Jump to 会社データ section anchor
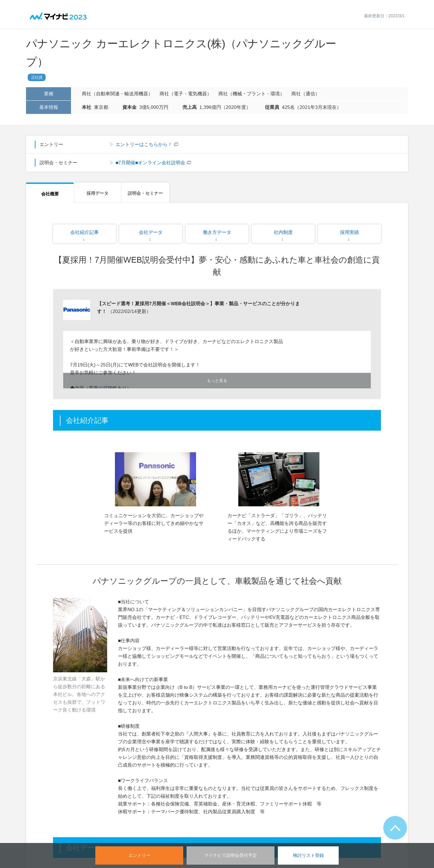 pos(151,234)
